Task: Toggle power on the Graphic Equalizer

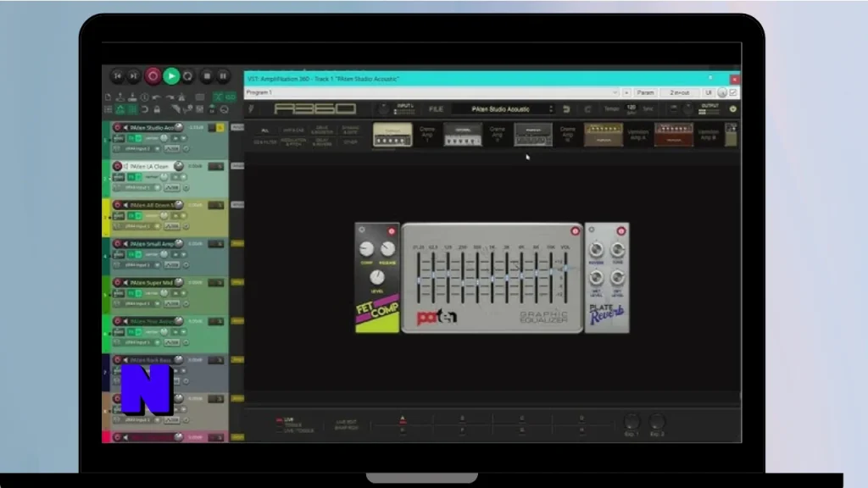Action: pos(576,231)
